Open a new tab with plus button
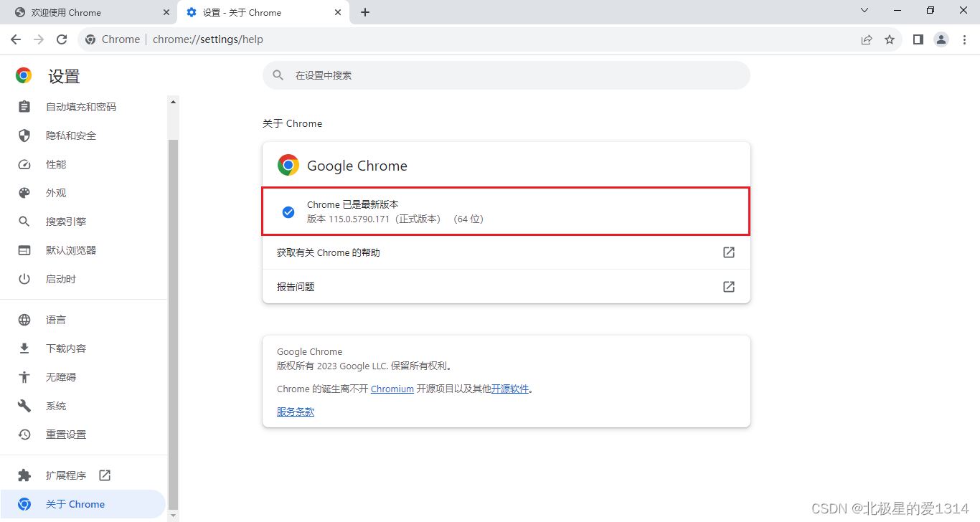The height and width of the screenshot is (522, 980). point(365,12)
